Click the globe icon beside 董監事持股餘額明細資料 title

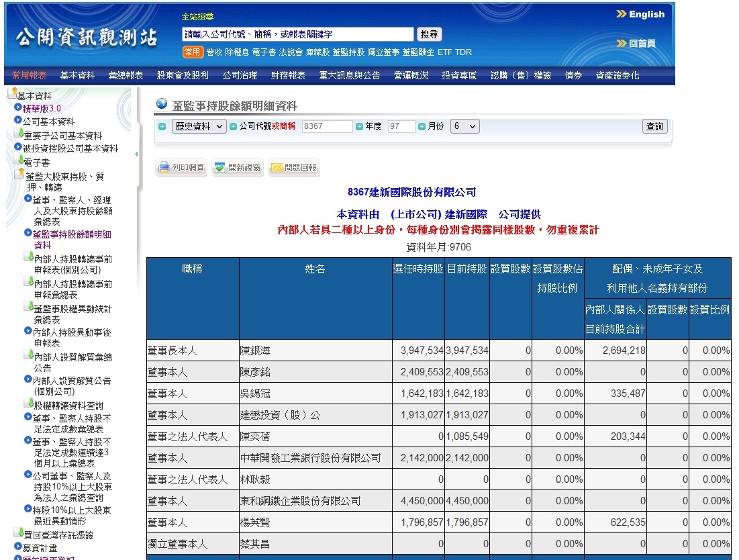(x=162, y=103)
